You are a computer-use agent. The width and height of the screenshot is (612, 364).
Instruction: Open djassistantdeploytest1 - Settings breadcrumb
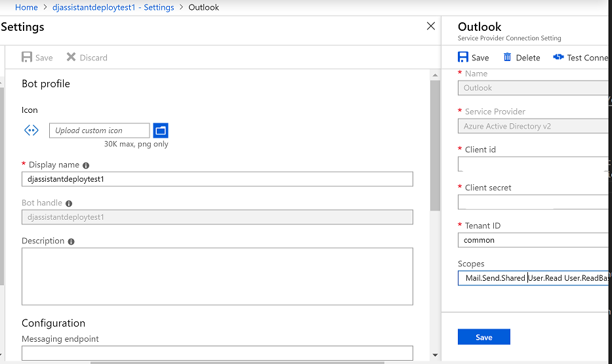[x=113, y=7]
